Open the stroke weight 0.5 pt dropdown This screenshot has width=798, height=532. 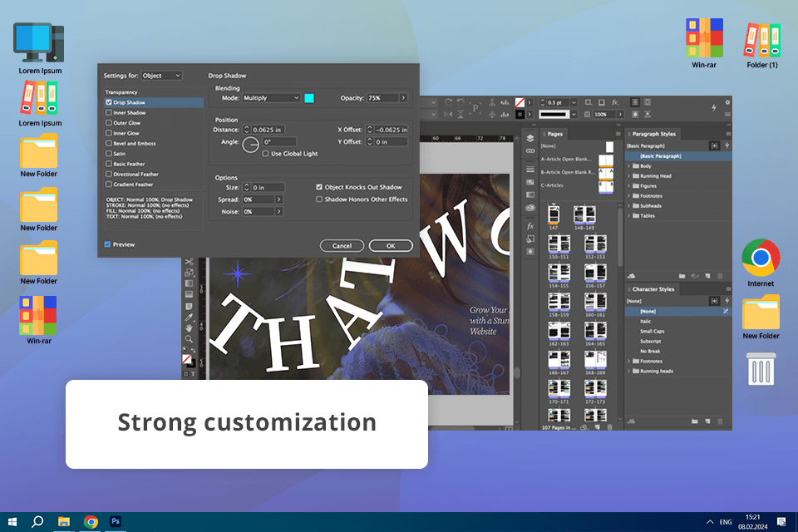pos(574,102)
